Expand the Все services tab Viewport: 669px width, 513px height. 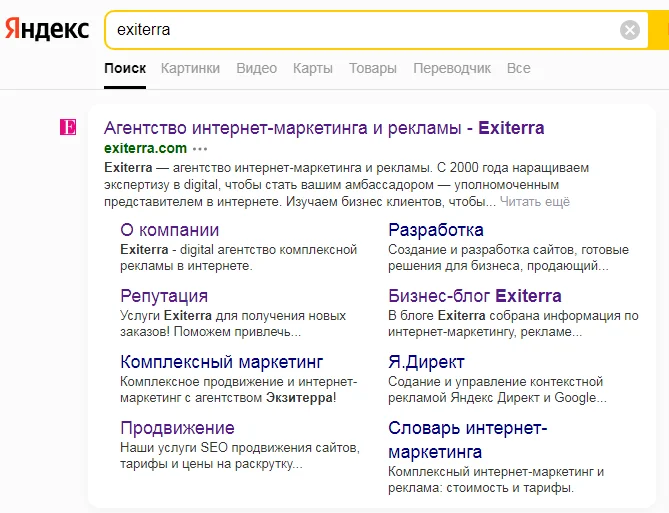point(518,68)
